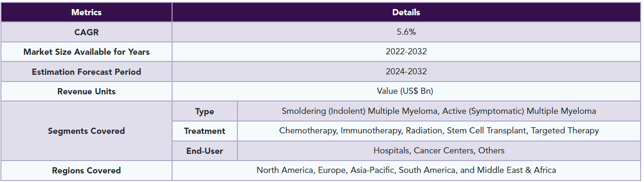644x182 pixels.
Task: Select the End-User sub-segment label
Action: 204,151
